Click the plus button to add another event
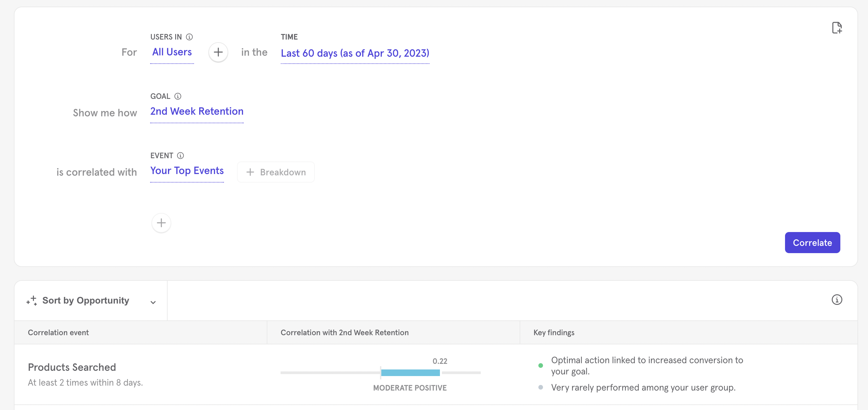The width and height of the screenshot is (868, 410). [x=161, y=223]
